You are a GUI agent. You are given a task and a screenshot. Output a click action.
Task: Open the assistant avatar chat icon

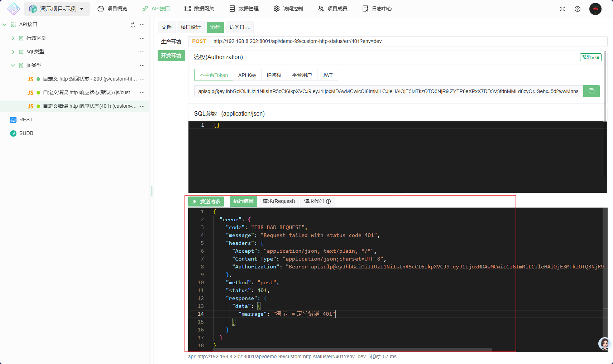point(605,344)
